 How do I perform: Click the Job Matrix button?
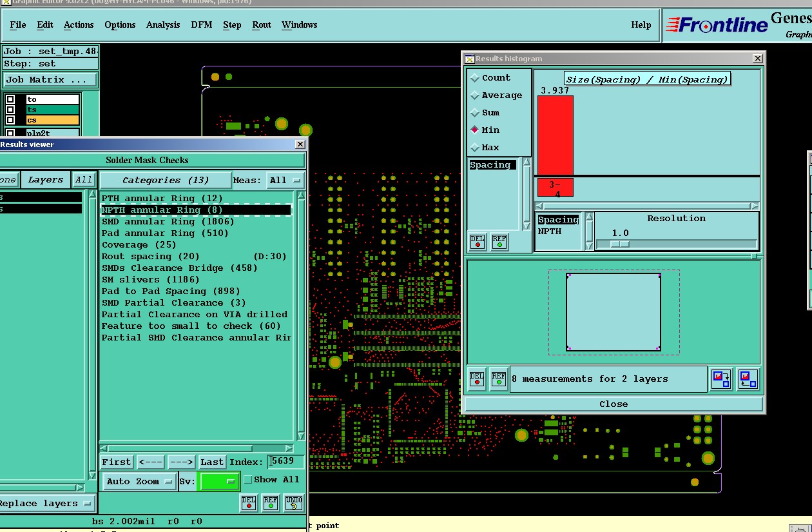50,80
